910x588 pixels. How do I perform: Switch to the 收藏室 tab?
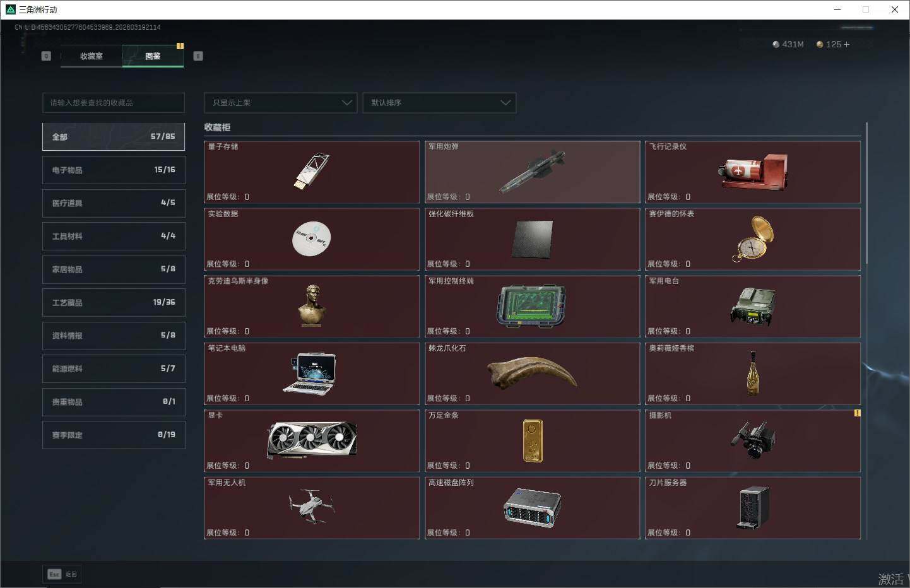(92, 56)
